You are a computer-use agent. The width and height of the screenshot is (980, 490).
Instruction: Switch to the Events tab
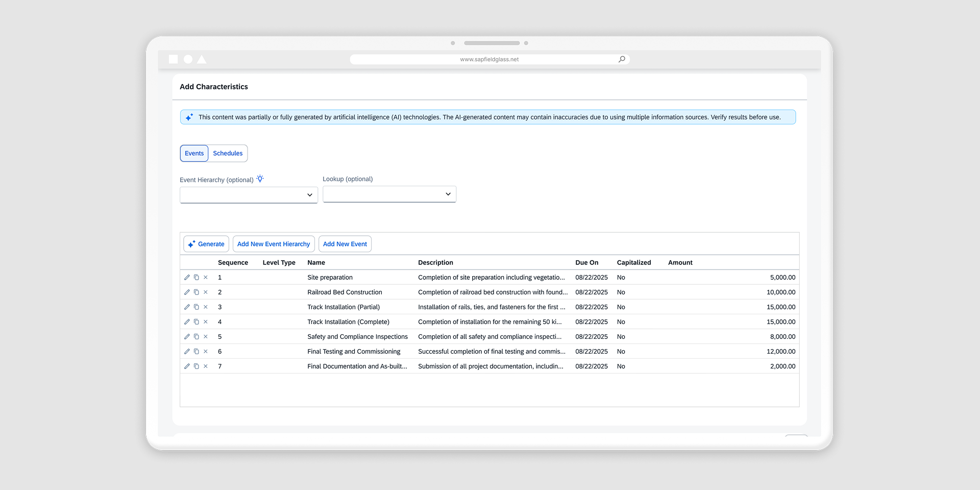click(x=194, y=153)
